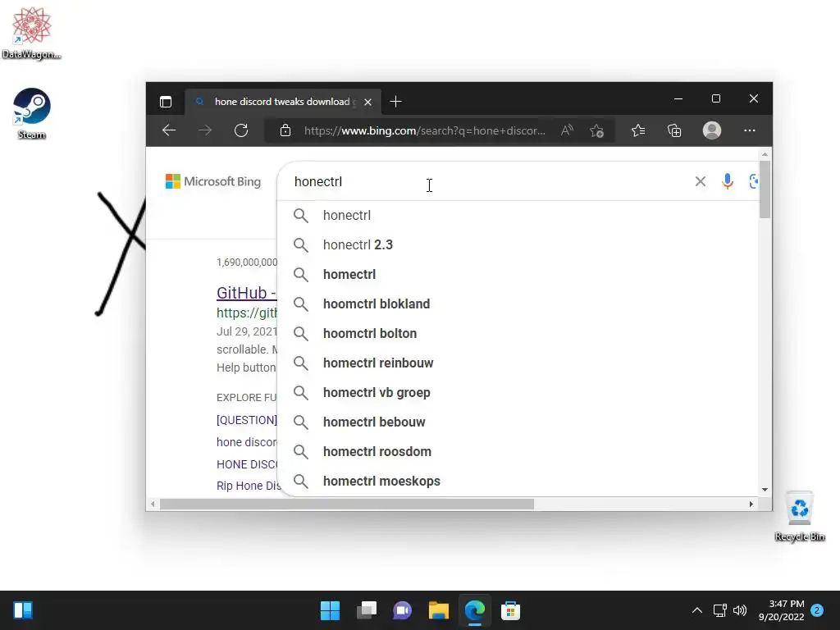This screenshot has width=840, height=630.
Task: Click the forward navigation arrow
Action: pyautogui.click(x=204, y=130)
